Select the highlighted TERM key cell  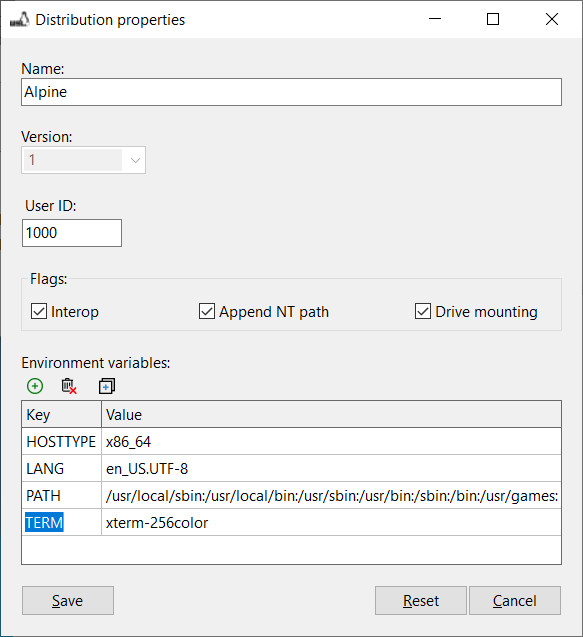coord(61,522)
